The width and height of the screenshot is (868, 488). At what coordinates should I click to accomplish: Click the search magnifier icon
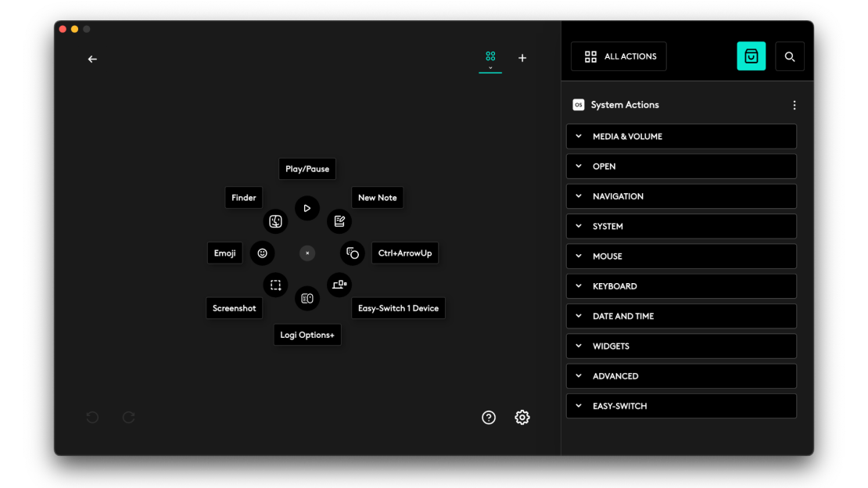tap(790, 56)
